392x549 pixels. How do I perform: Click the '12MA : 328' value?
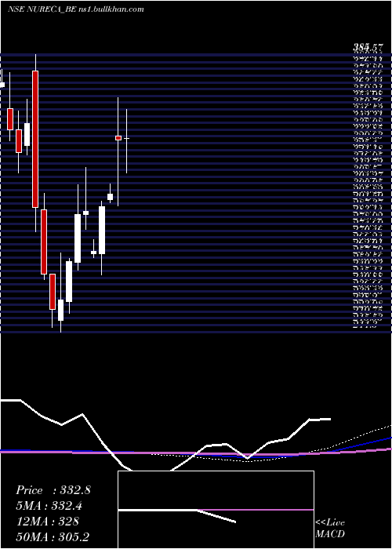[47, 522]
